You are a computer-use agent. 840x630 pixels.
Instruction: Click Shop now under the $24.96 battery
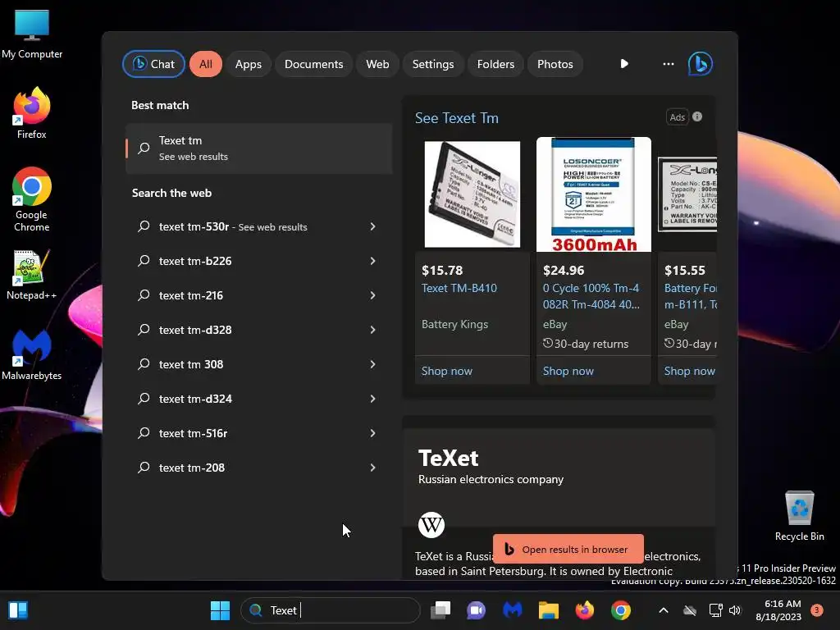[x=568, y=371]
